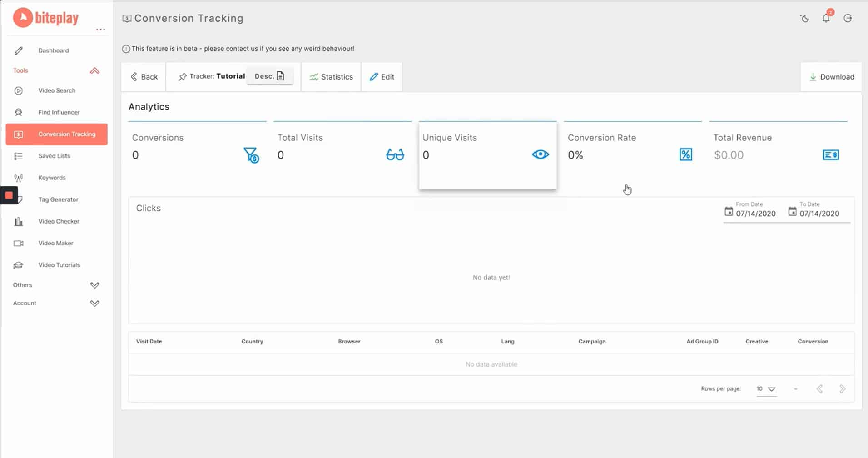Select the Unique Visits card
This screenshot has width=868, height=458.
[488, 155]
